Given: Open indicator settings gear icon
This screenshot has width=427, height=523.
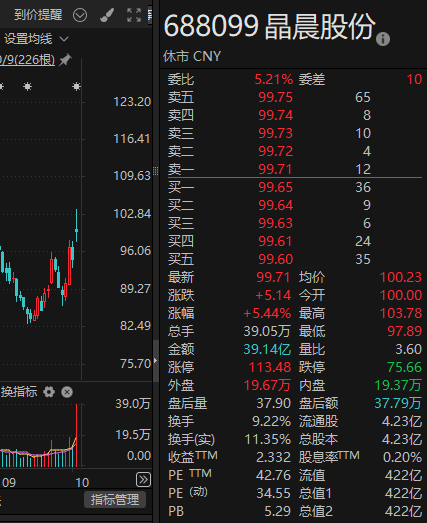Looking at the screenshot, I should point(49,392).
